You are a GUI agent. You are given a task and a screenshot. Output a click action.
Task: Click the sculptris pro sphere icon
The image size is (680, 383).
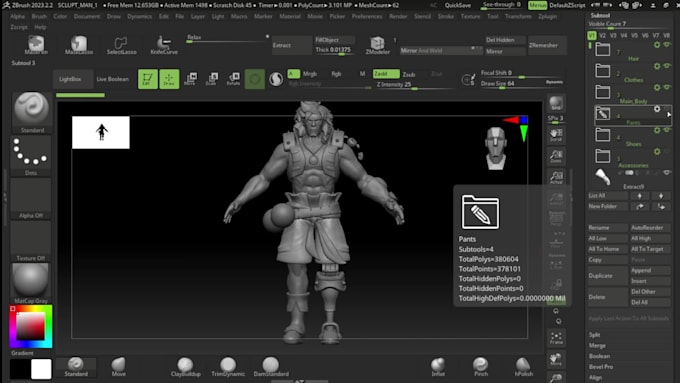coord(276,79)
